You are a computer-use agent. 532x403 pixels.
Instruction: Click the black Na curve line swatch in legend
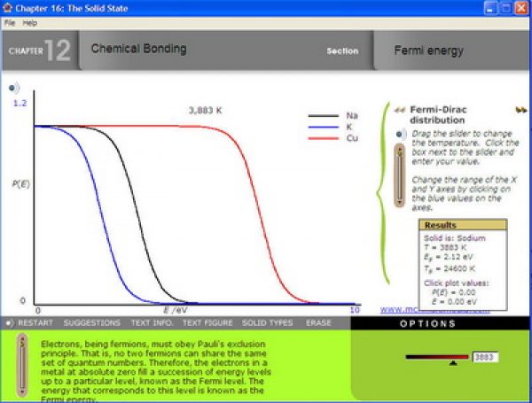tap(324, 115)
